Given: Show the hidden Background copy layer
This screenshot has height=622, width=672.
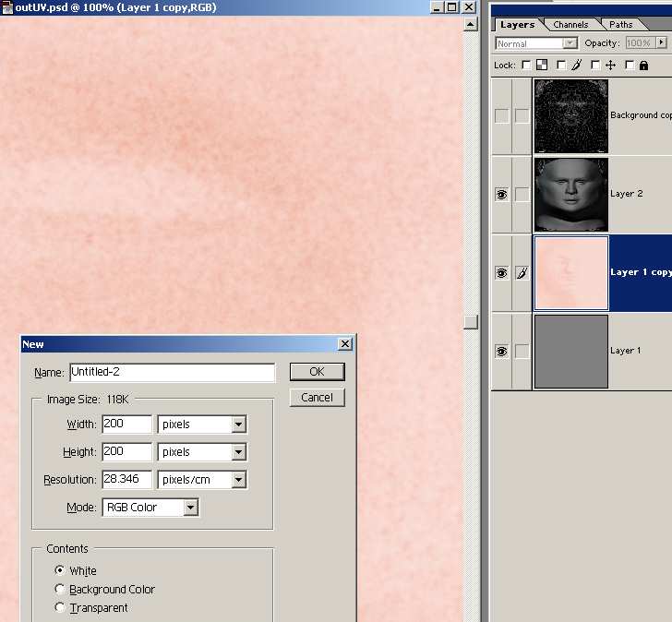Looking at the screenshot, I should tap(501, 116).
